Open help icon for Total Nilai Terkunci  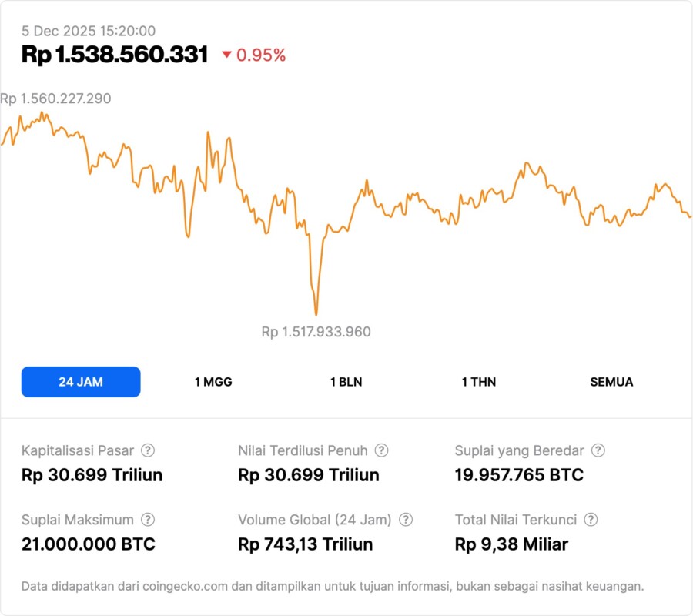point(591,520)
